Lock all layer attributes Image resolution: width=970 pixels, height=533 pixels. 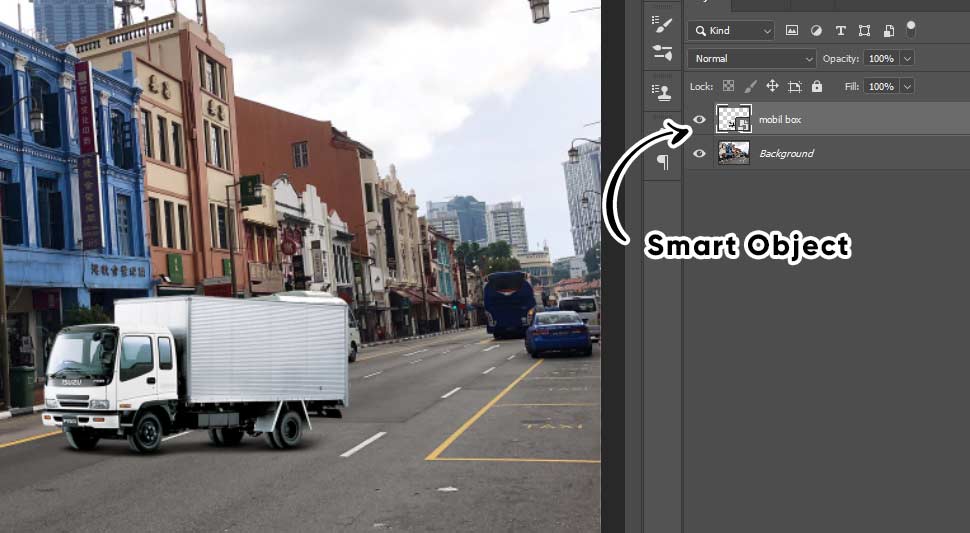(817, 86)
